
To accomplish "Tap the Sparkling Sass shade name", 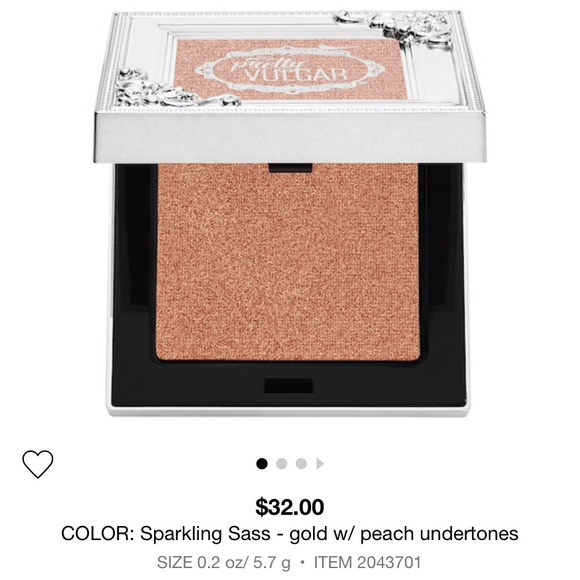I will pyautogui.click(x=205, y=534).
